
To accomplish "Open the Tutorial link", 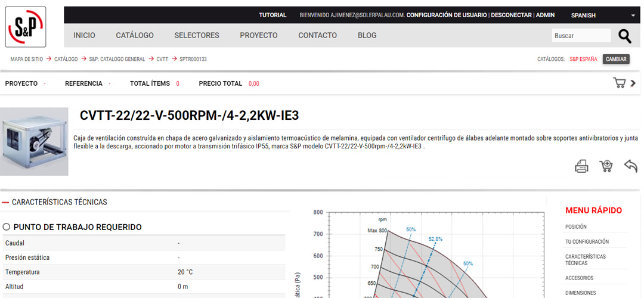I will pos(273,15).
